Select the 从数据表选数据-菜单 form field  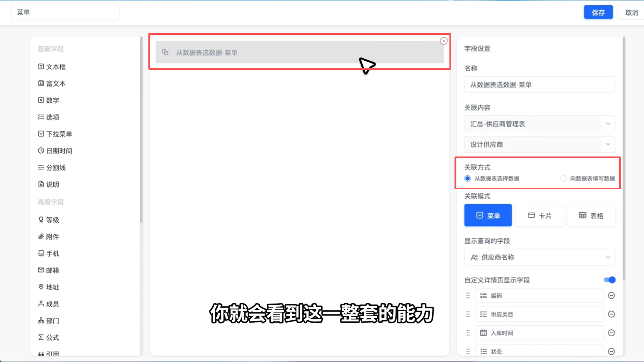pos(299,52)
